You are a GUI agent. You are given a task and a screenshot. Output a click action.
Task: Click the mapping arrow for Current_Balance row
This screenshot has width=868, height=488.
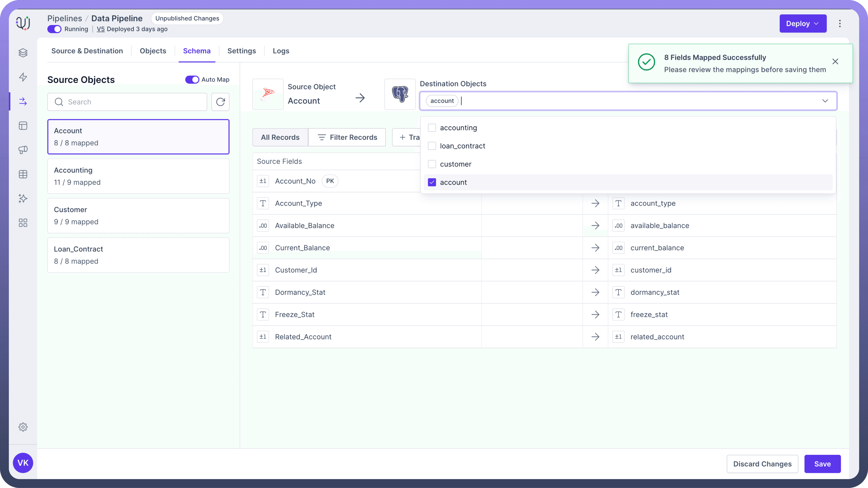(x=595, y=248)
